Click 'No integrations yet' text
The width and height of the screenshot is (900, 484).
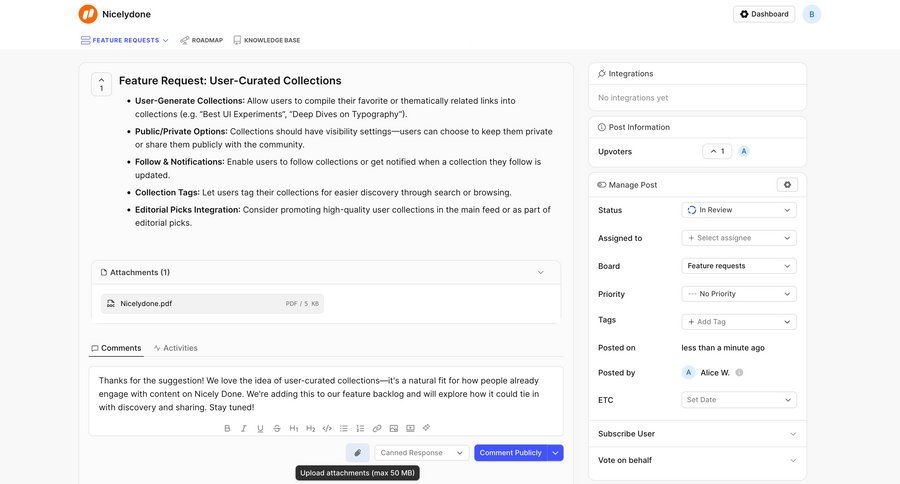point(633,98)
